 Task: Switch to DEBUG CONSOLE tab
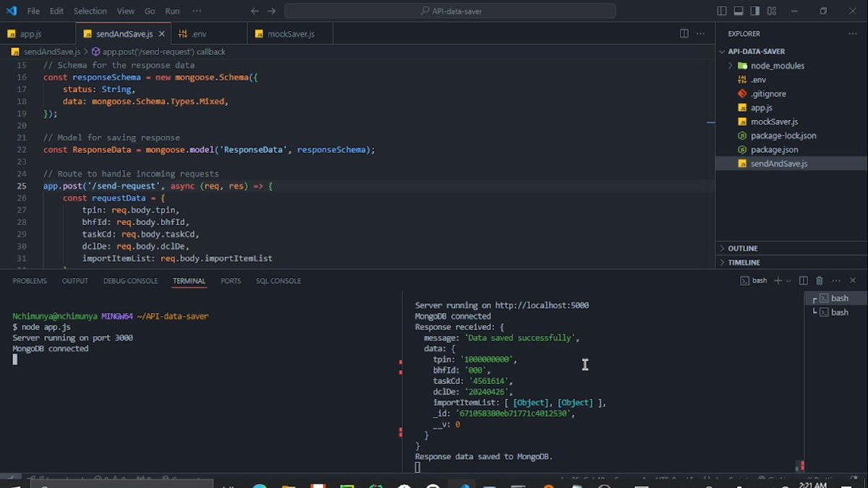click(x=130, y=281)
